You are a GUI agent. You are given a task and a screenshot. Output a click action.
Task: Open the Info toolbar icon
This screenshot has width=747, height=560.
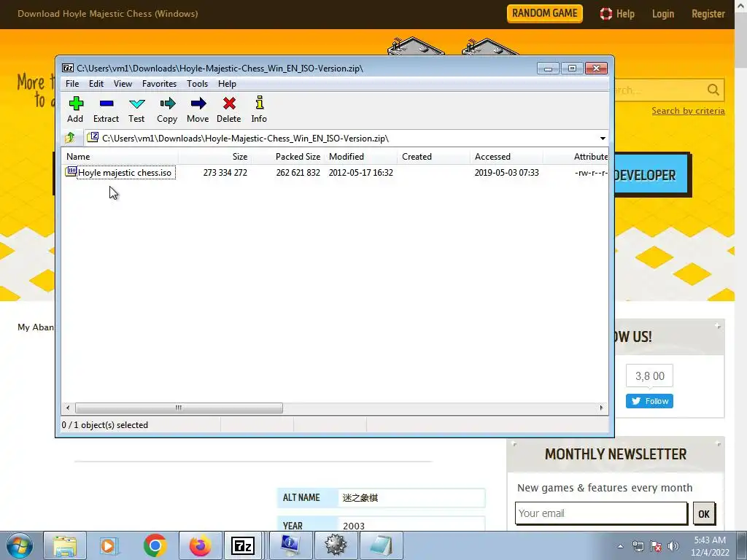click(259, 103)
